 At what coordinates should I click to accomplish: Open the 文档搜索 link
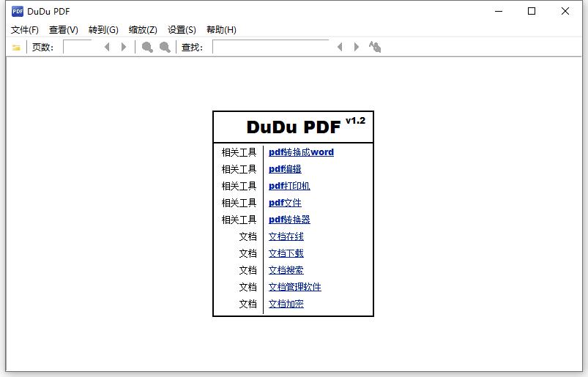tap(286, 270)
